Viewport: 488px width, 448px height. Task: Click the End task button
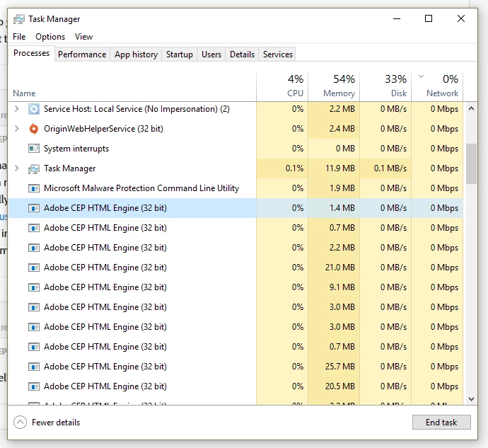[x=441, y=422]
